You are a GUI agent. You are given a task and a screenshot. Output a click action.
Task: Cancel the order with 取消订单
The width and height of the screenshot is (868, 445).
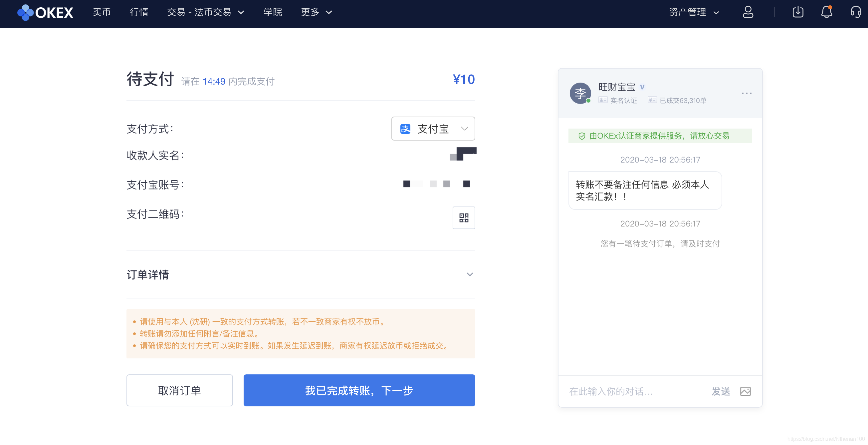click(179, 390)
